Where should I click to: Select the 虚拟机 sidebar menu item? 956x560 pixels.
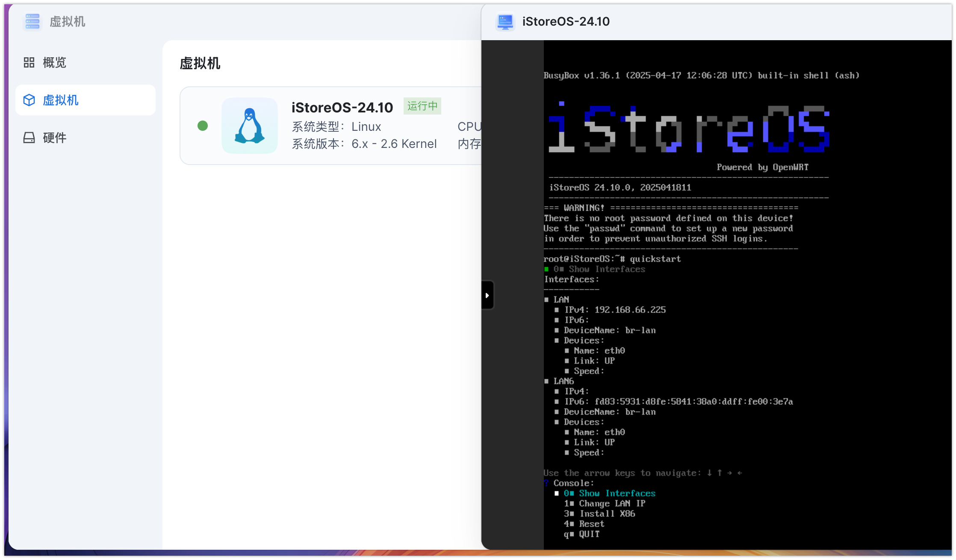(x=61, y=100)
